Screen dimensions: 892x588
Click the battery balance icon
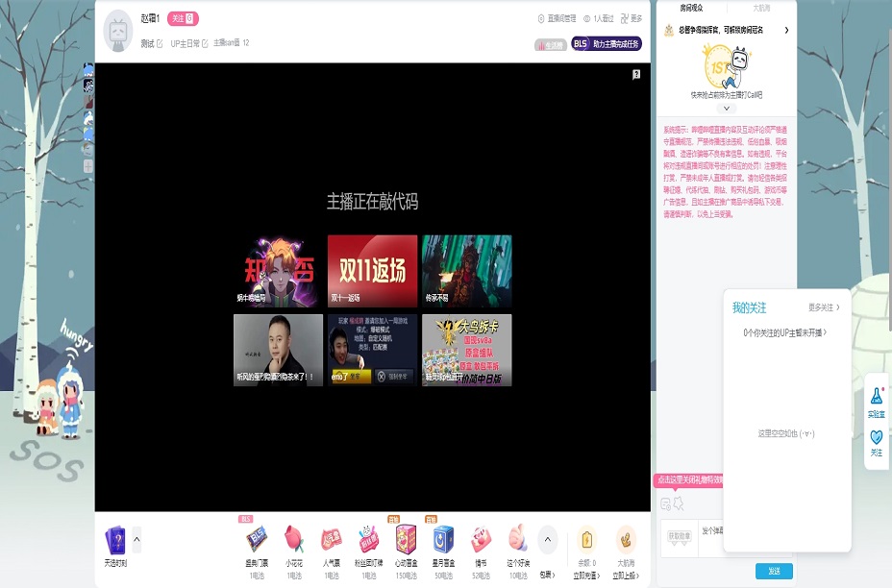click(x=587, y=540)
